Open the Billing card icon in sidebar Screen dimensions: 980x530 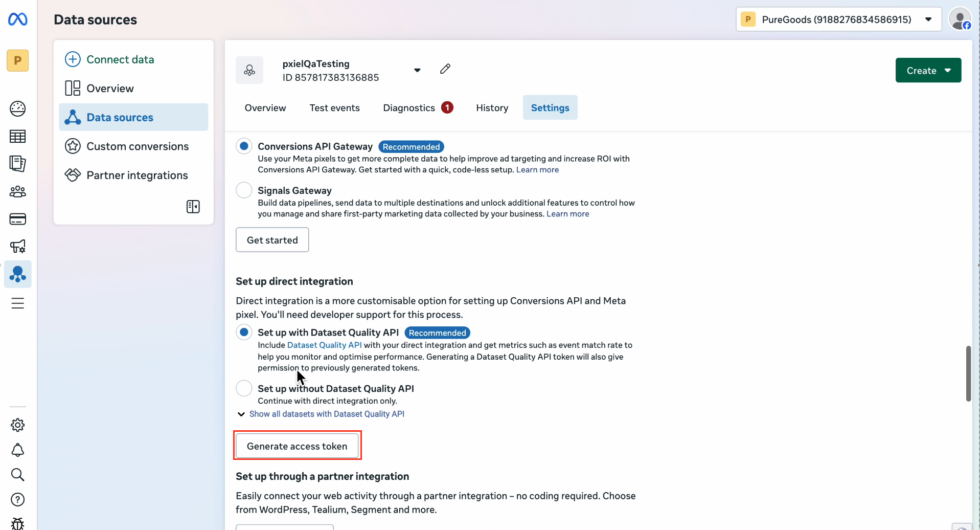click(x=17, y=219)
